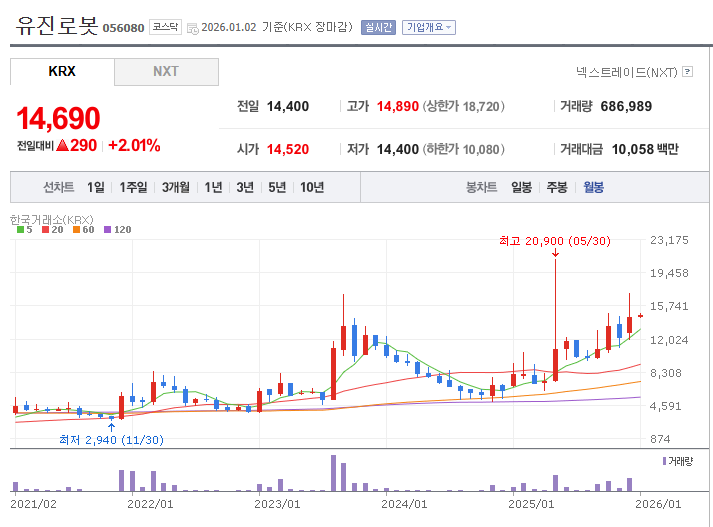
Task: Click the 12,024 price axis label
Action: tap(669, 340)
